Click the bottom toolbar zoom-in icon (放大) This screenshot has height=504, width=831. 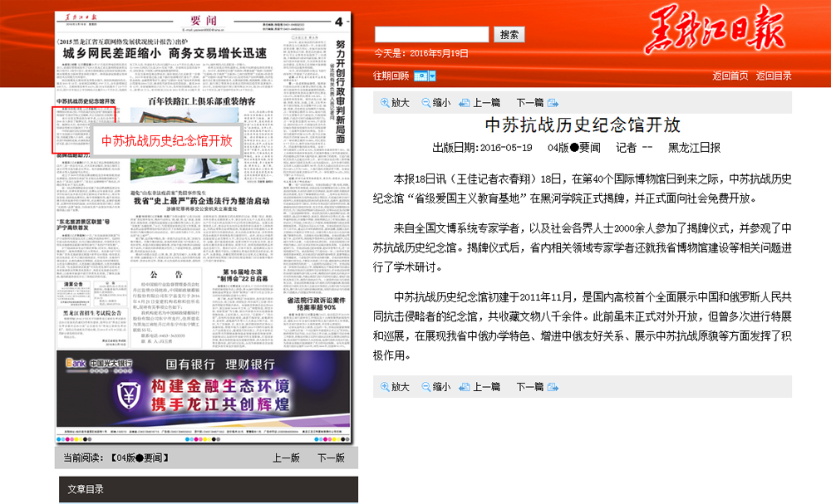point(386,387)
